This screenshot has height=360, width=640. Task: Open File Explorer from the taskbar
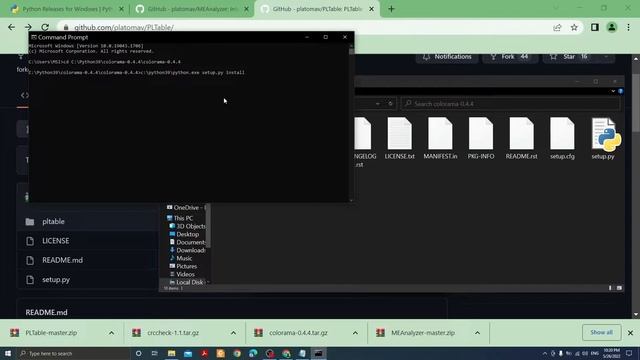(x=171, y=353)
